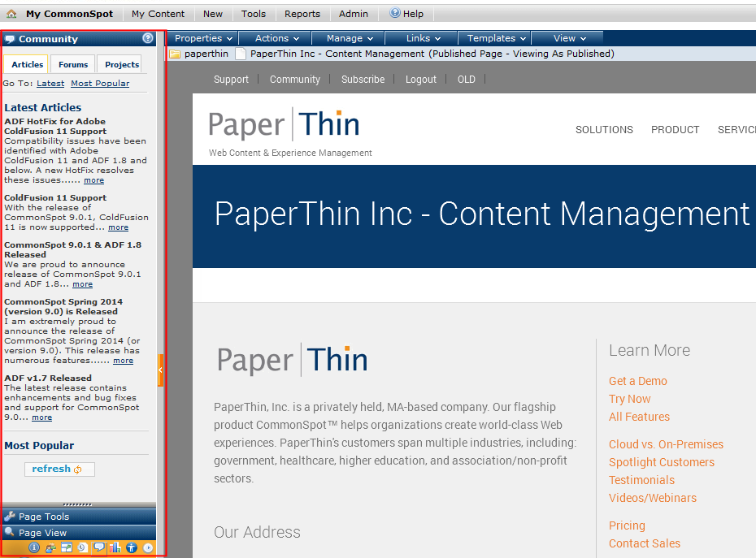Collapse the left panel via orange arrow handle

[x=161, y=370]
